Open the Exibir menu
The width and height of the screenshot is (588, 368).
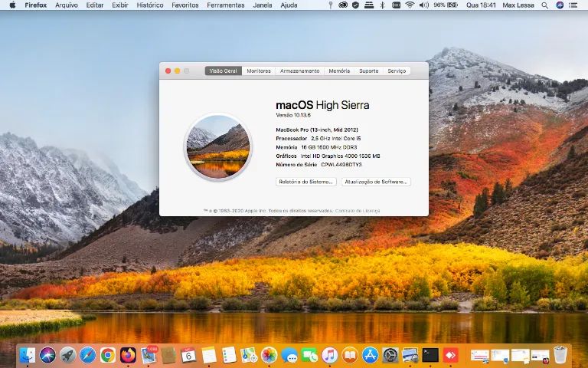tap(120, 5)
